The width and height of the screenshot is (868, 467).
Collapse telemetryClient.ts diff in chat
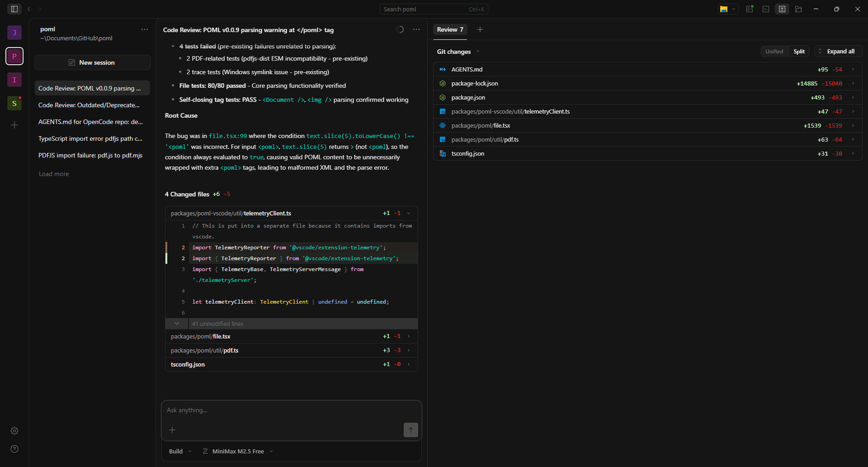click(x=292, y=213)
